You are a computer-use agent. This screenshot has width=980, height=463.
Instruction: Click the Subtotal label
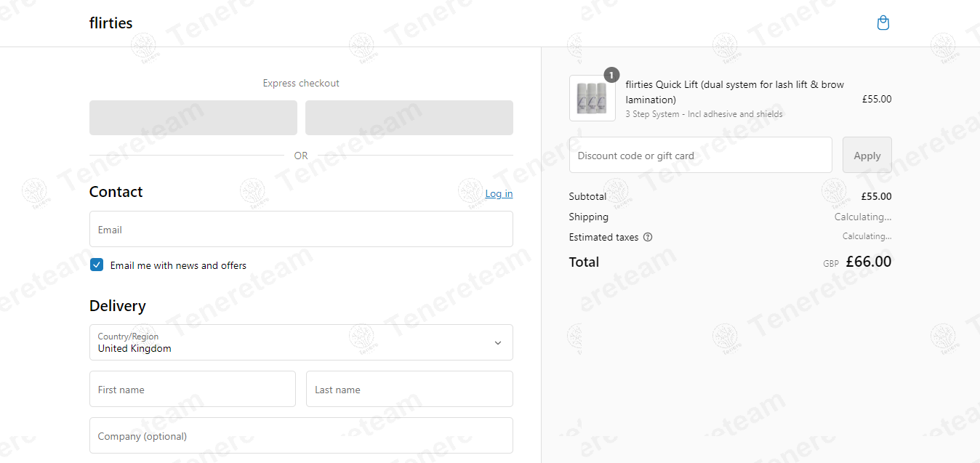[587, 196]
